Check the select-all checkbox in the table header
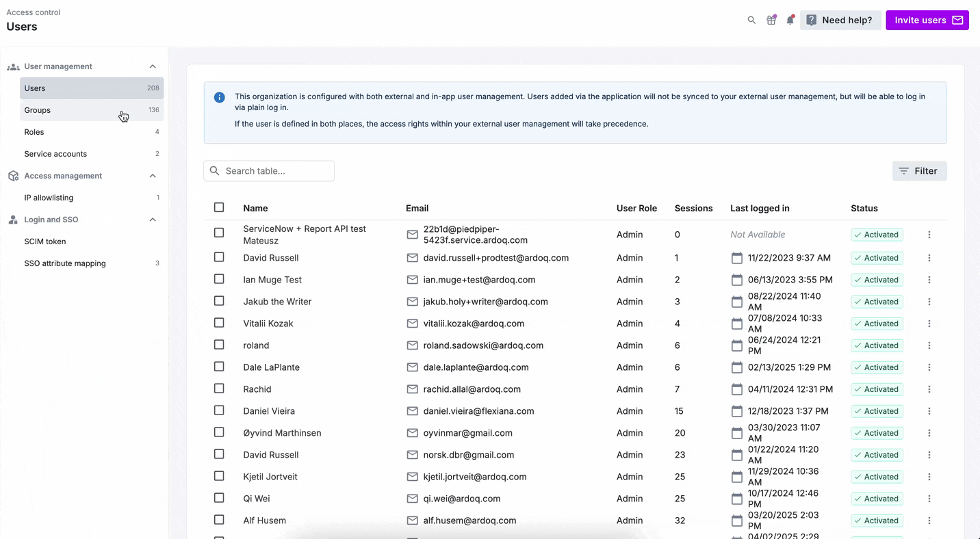This screenshot has width=980, height=539. 219,207
